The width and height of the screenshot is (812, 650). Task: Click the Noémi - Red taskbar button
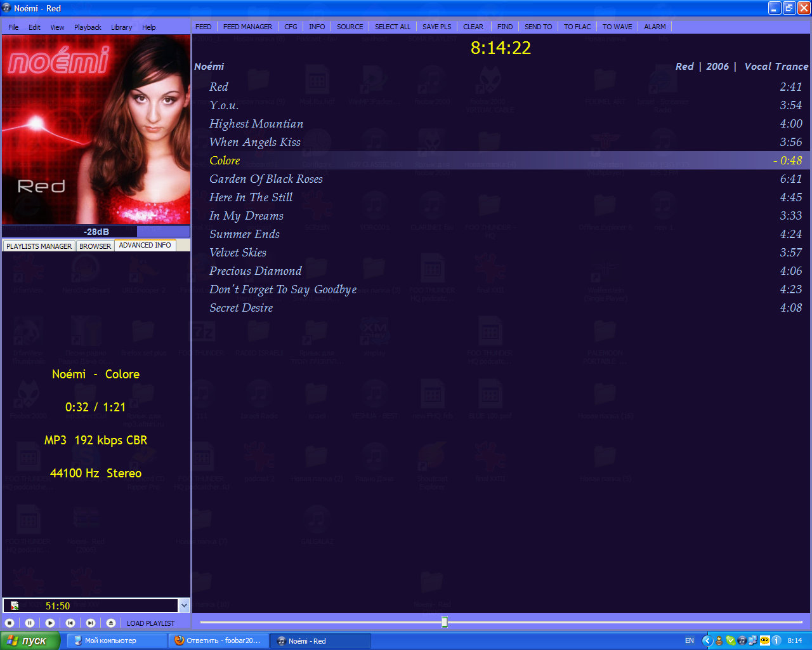[x=320, y=640]
